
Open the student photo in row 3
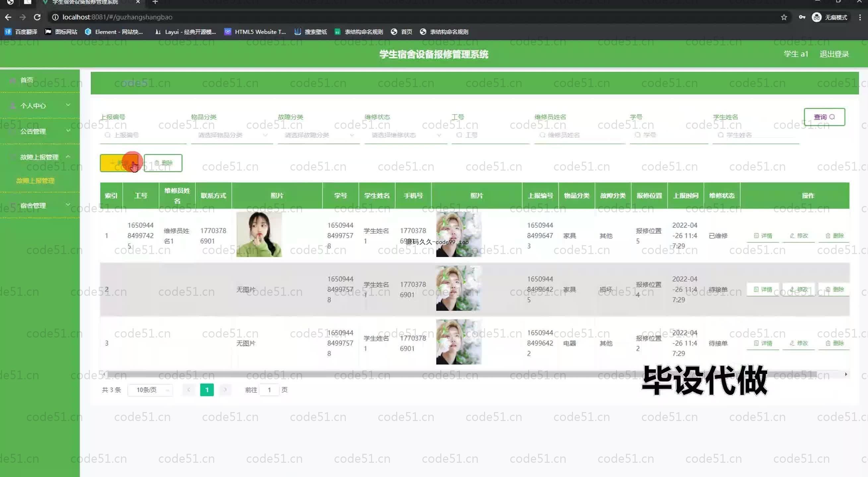point(459,342)
